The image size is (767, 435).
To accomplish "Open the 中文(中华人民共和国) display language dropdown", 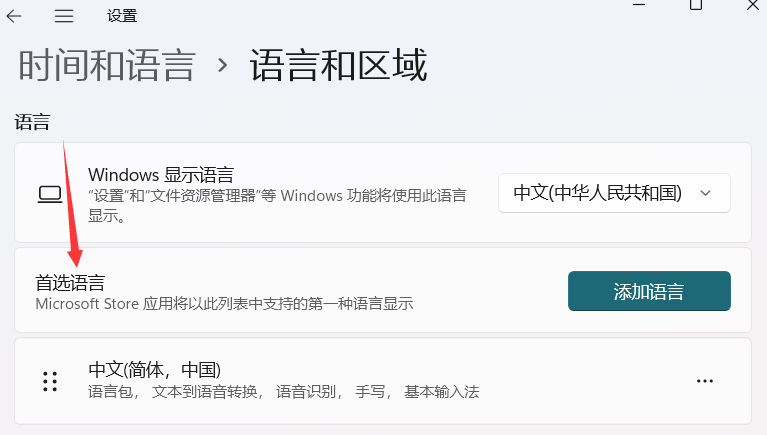I will (x=614, y=193).
